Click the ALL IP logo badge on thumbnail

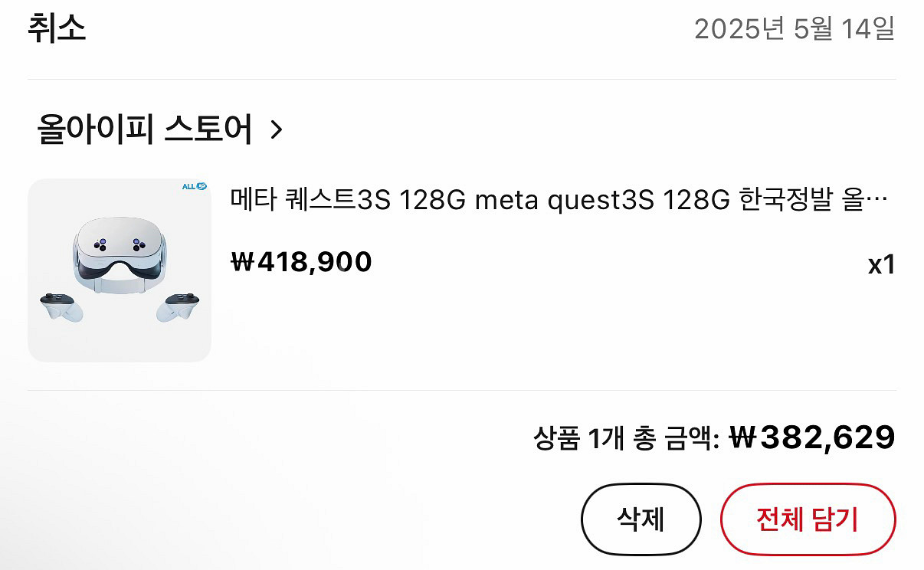point(194,186)
